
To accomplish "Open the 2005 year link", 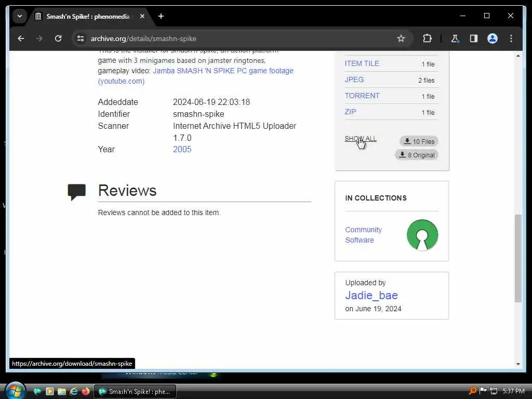I will pos(182,149).
